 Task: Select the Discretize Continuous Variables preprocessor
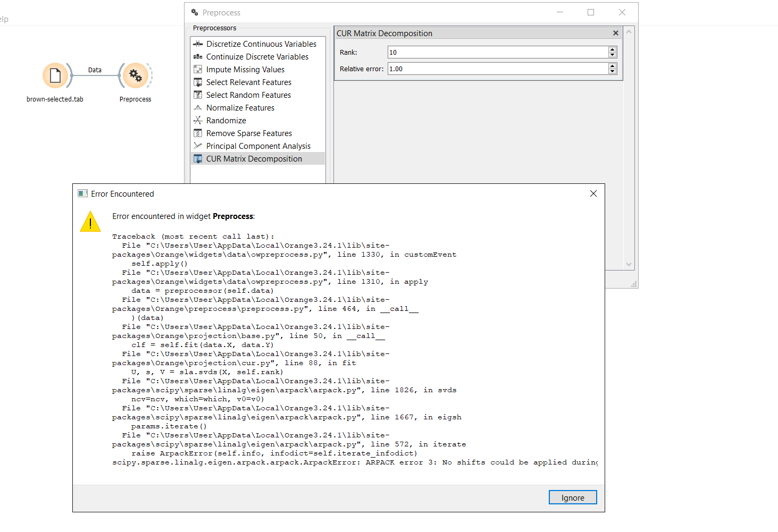pyautogui.click(x=261, y=44)
